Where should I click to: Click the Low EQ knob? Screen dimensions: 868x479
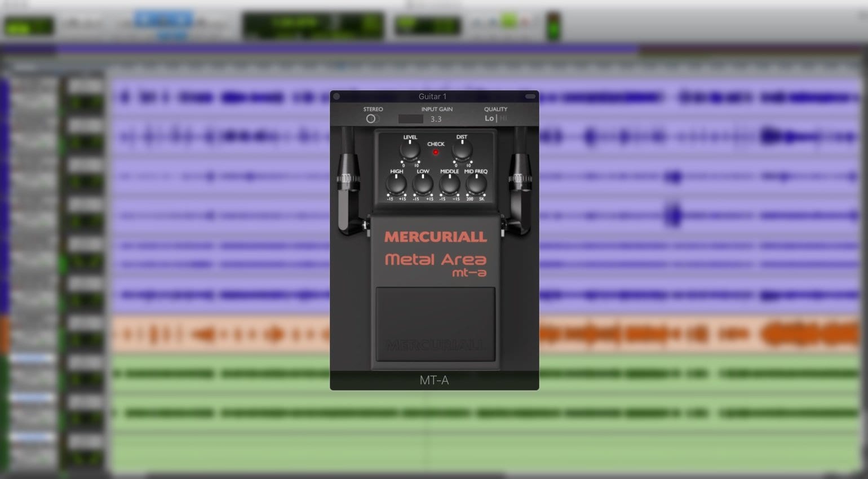(423, 184)
